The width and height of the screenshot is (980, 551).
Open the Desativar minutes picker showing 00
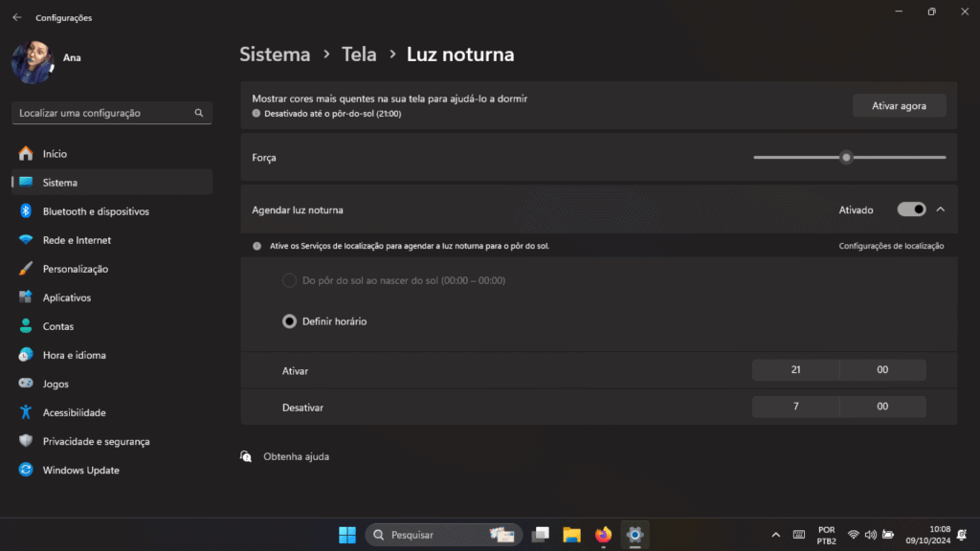click(x=882, y=407)
